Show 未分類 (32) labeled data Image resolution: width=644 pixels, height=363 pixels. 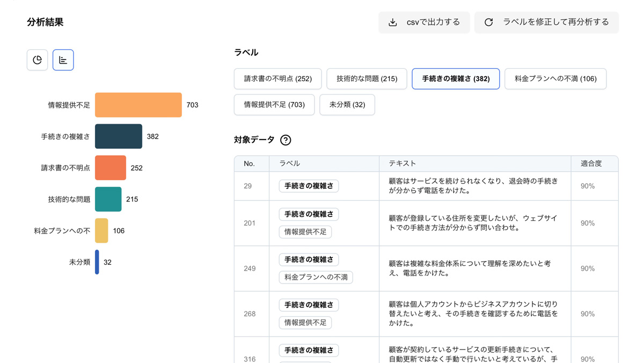tap(347, 105)
